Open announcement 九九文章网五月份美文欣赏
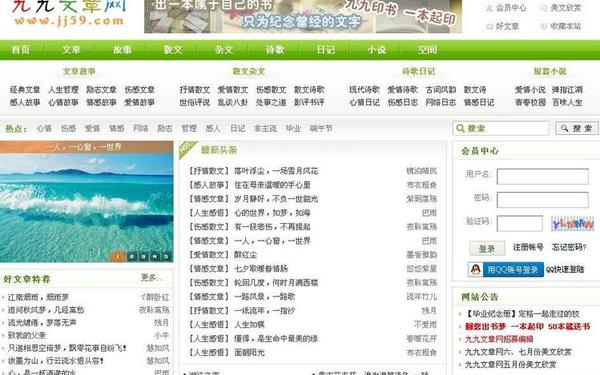600x375 pixels. pos(510,364)
